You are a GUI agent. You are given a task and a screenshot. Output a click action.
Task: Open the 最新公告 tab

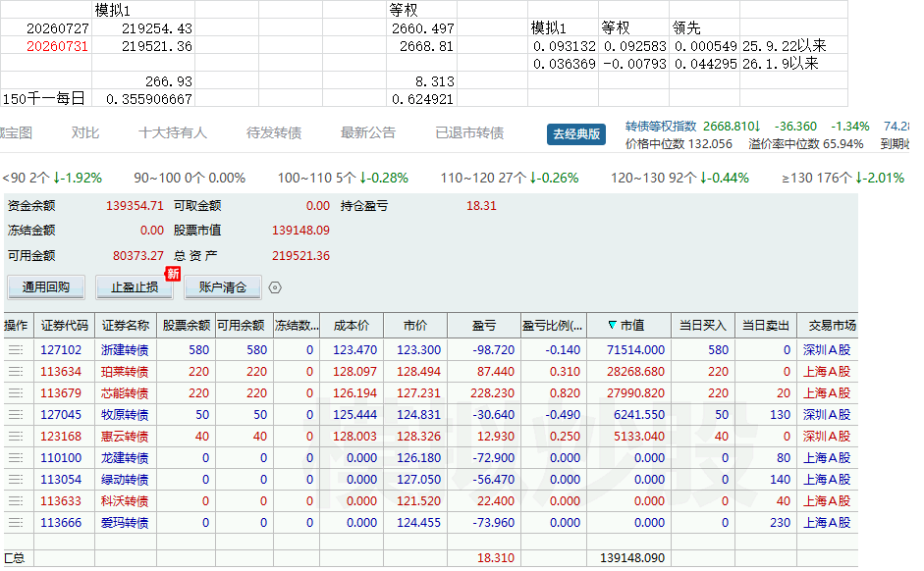click(x=368, y=133)
